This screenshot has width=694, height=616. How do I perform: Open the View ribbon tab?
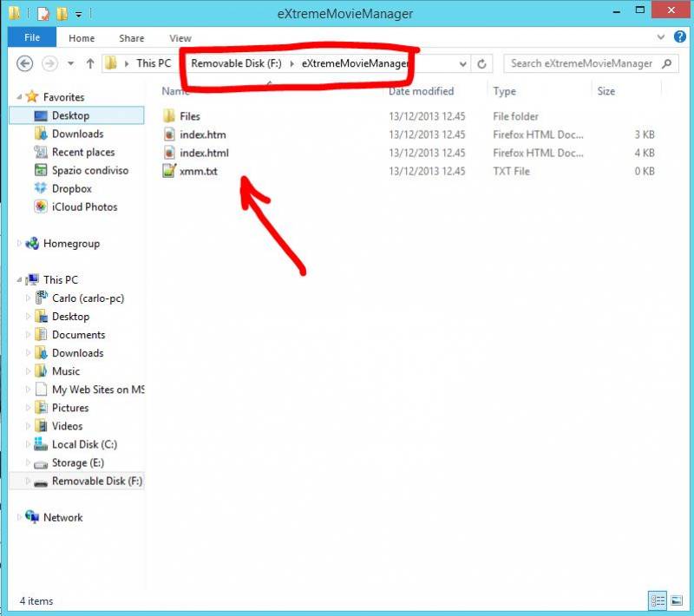(180, 38)
